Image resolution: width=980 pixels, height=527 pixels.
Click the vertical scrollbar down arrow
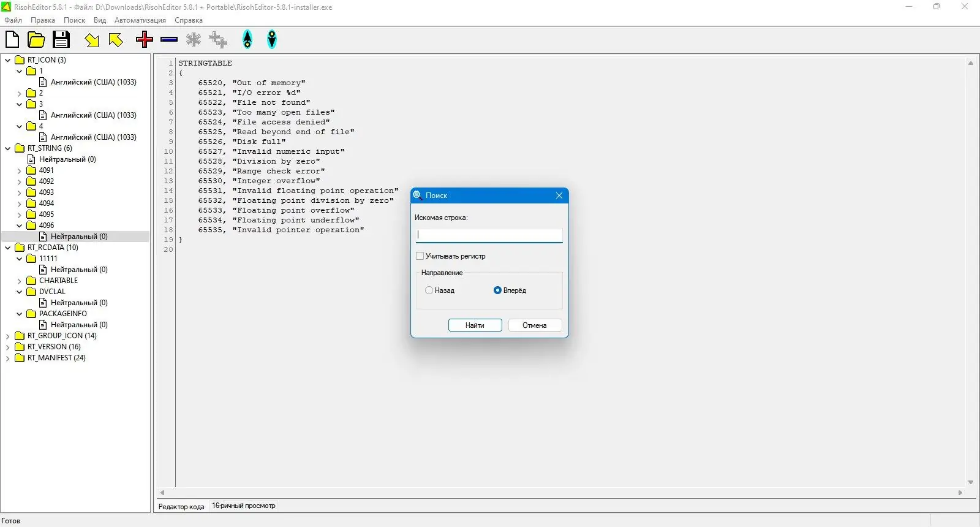tap(971, 482)
